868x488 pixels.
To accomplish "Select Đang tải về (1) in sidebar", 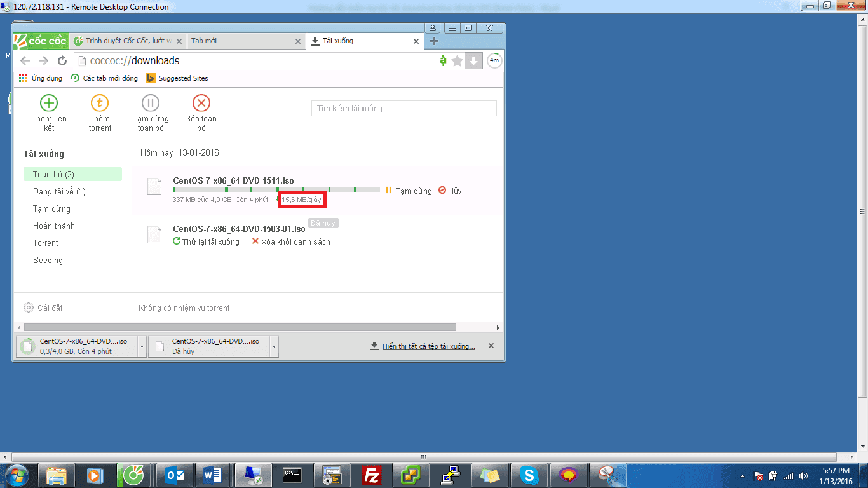I will point(59,191).
